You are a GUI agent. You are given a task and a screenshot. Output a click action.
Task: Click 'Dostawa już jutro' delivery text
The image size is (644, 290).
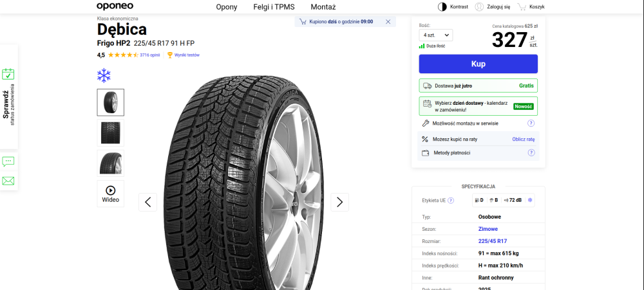pos(453,86)
